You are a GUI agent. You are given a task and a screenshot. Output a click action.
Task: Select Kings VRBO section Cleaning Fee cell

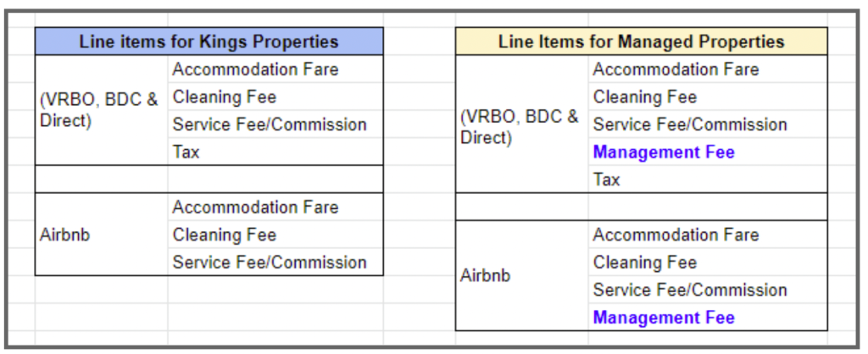coord(225,97)
